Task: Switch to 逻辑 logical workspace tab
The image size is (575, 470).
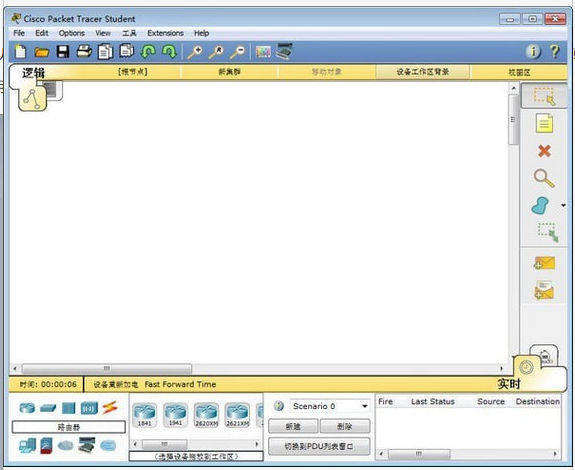Action: pyautogui.click(x=33, y=73)
